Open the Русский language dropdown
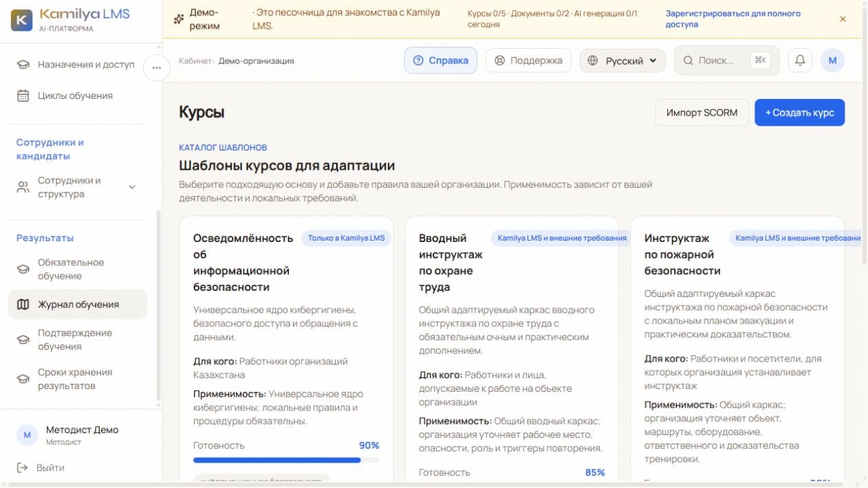Viewport: 868px width, 488px height. coord(623,60)
